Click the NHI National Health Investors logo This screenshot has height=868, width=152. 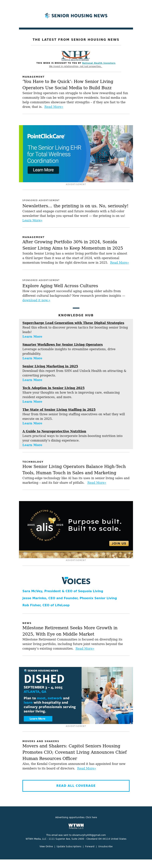click(75, 55)
